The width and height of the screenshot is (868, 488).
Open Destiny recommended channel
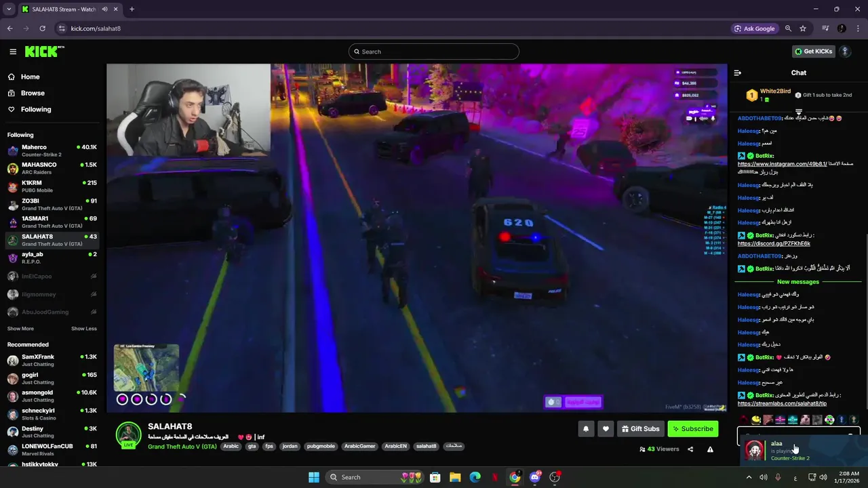(52, 432)
